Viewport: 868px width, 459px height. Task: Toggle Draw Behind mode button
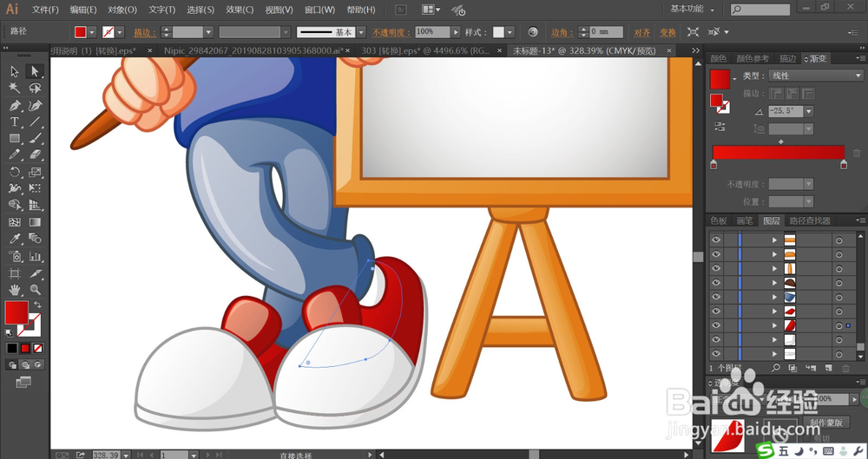click(25, 365)
